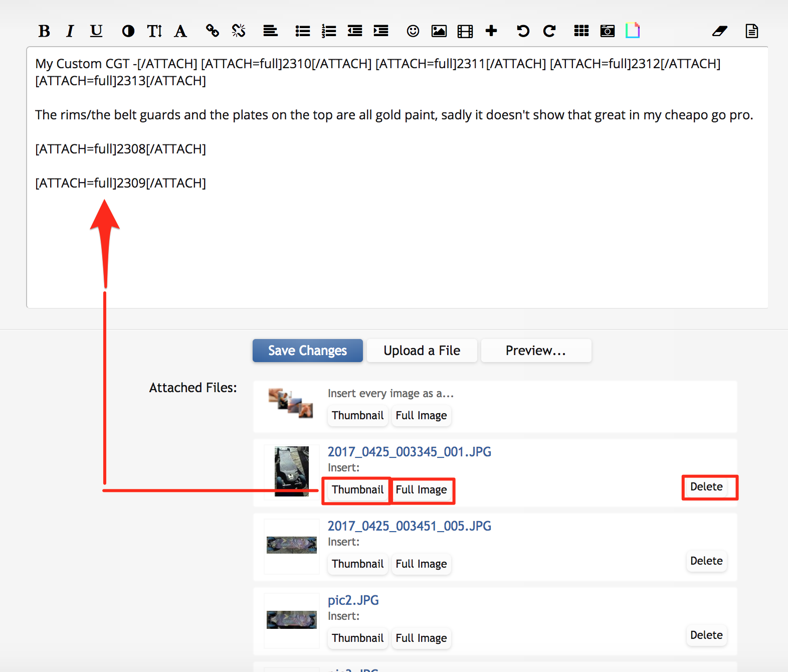
Task: Toggle italic text formatting
Action: 70,31
